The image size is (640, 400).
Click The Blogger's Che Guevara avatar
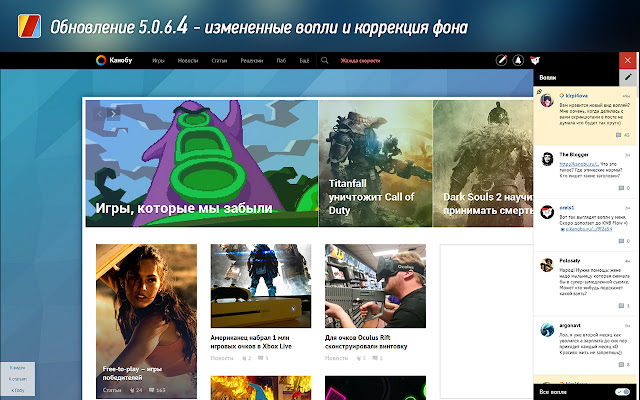547,159
